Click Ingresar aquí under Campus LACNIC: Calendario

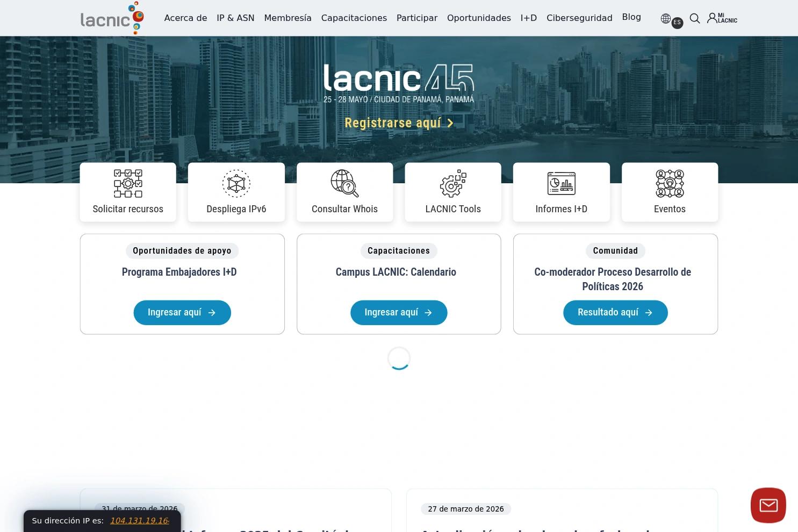pyautogui.click(x=399, y=313)
